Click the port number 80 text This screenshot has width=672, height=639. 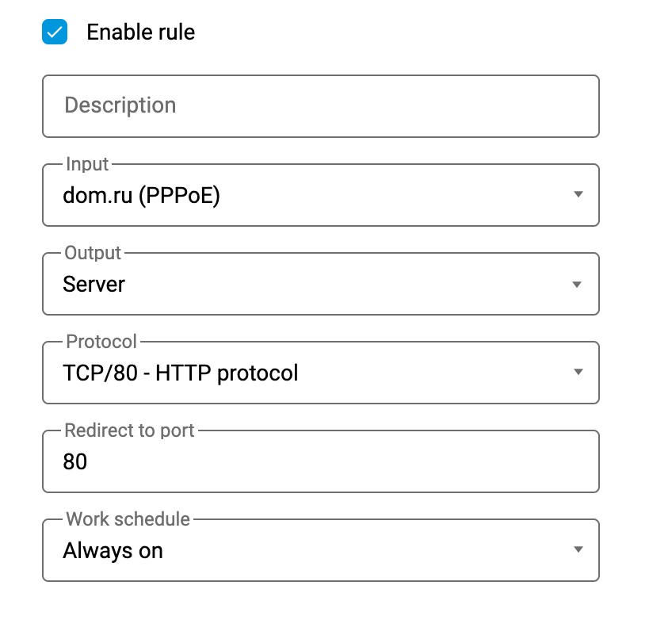(x=75, y=461)
